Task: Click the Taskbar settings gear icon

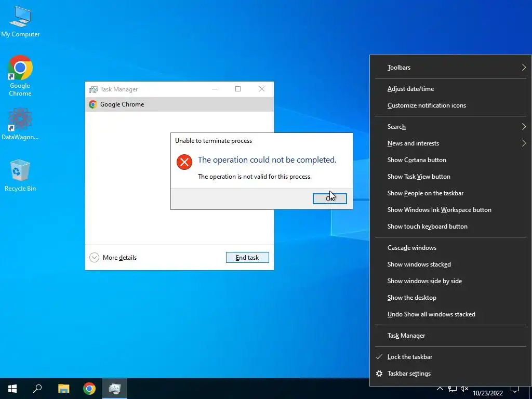Action: click(x=379, y=374)
